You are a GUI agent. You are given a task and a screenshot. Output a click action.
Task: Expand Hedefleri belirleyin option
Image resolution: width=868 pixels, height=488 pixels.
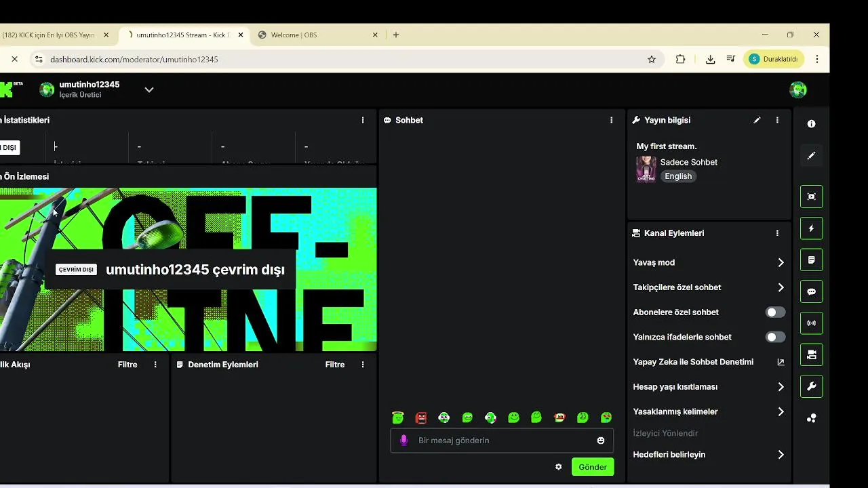pyautogui.click(x=709, y=455)
